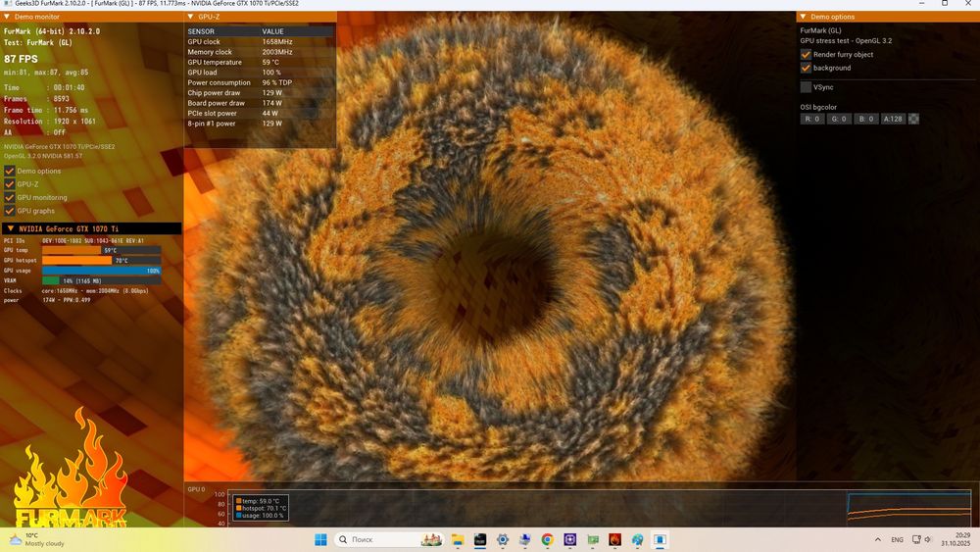Open the gear-shaped taskbar app icon
980x552 pixels.
tap(503, 539)
